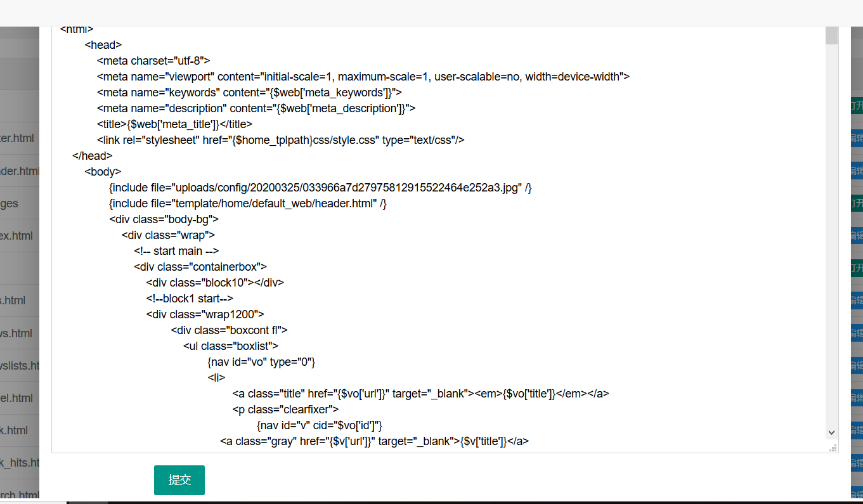Click the 编辑 button in header.html row
The width and height of the screenshot is (863, 504).
pyautogui.click(x=856, y=171)
